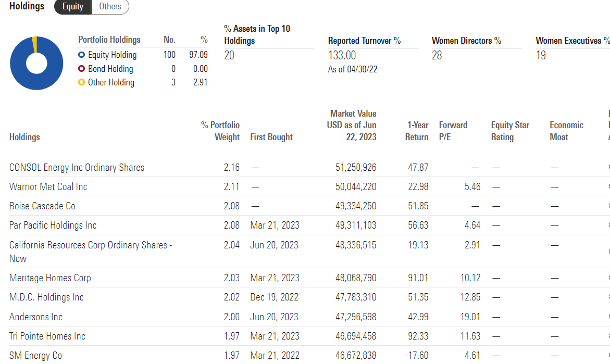Click % Assets in Top 10 value 20
Image resolution: width=610 pixels, height=364 pixels.
(229, 56)
